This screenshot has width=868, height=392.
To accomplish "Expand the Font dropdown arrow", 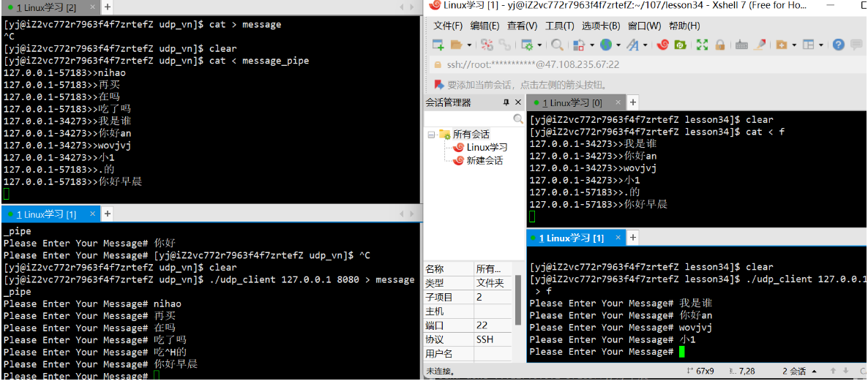I will pyautogui.click(x=645, y=45).
